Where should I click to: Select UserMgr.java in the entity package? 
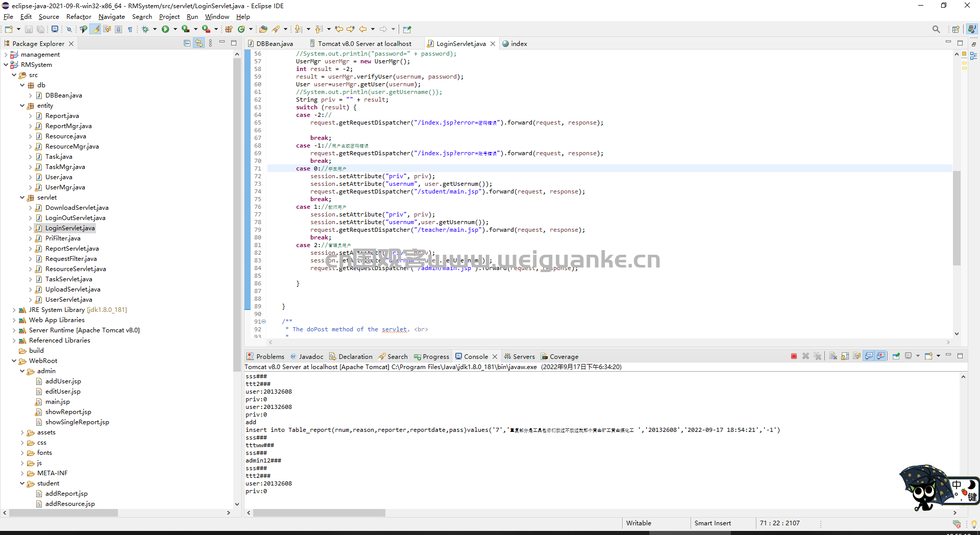65,187
